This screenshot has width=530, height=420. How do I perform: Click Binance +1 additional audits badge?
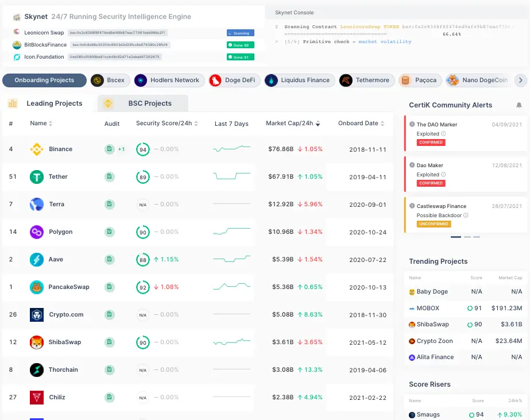121,149
